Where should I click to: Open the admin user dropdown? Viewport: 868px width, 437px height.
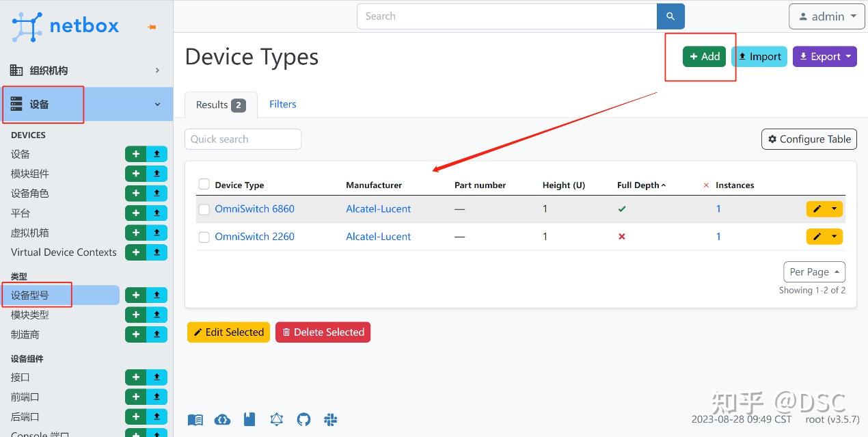[826, 16]
